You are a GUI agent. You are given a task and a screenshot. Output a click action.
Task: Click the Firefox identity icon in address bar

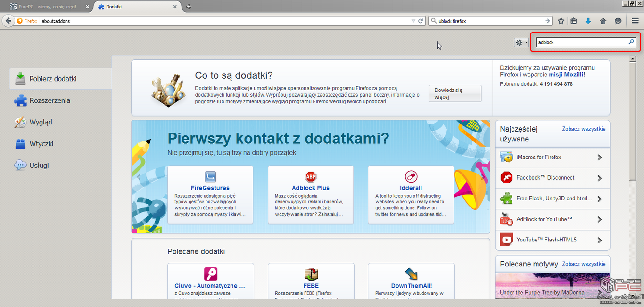20,21
